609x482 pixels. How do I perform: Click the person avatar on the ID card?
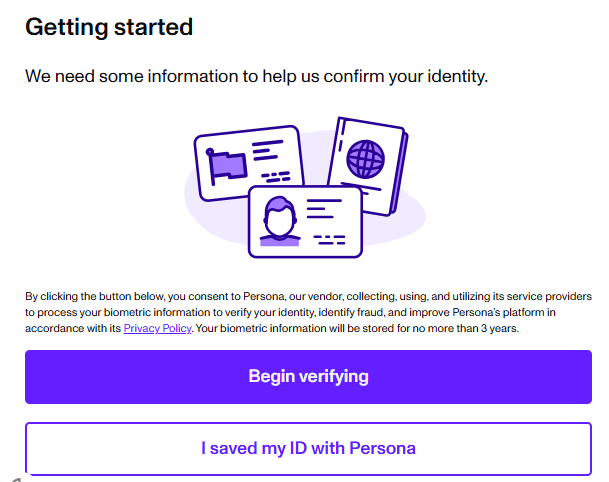[279, 221]
